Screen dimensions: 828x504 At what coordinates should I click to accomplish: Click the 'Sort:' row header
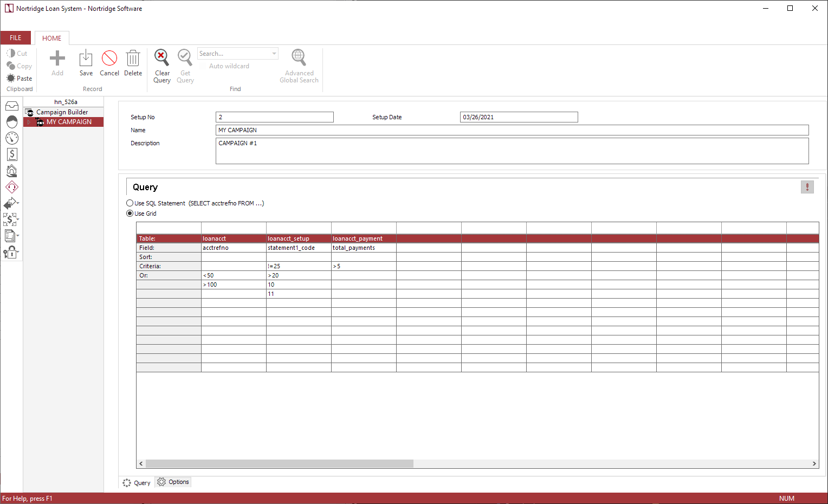click(x=169, y=257)
